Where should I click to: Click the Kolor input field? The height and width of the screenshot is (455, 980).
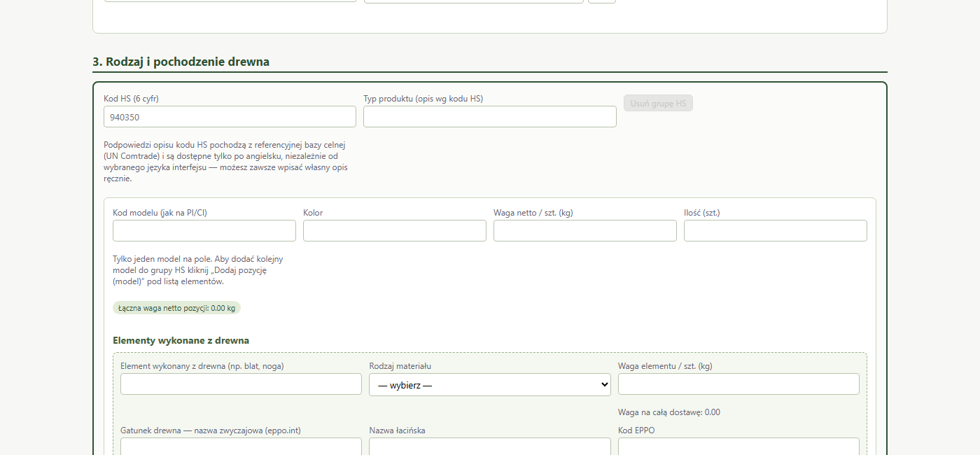(395, 231)
